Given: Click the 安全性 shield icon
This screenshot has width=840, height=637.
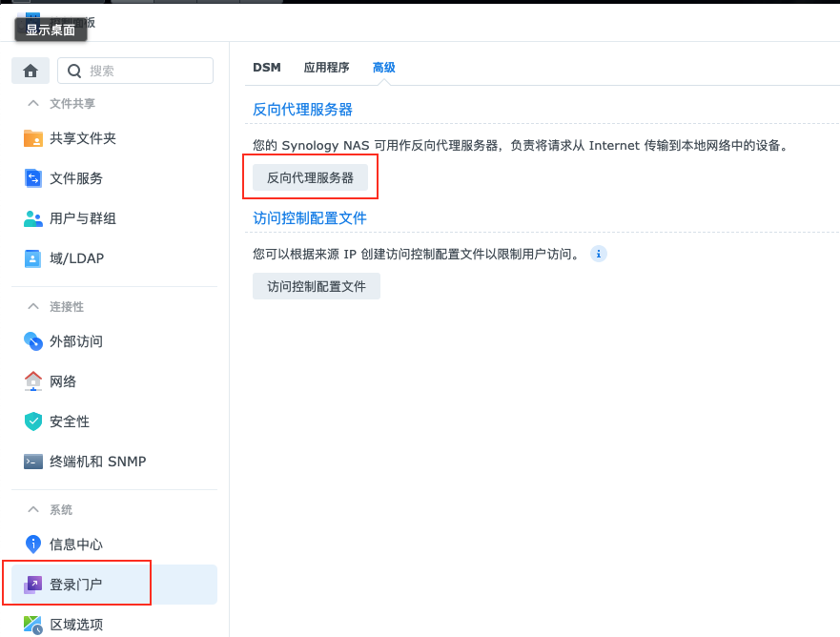Looking at the screenshot, I should (33, 421).
